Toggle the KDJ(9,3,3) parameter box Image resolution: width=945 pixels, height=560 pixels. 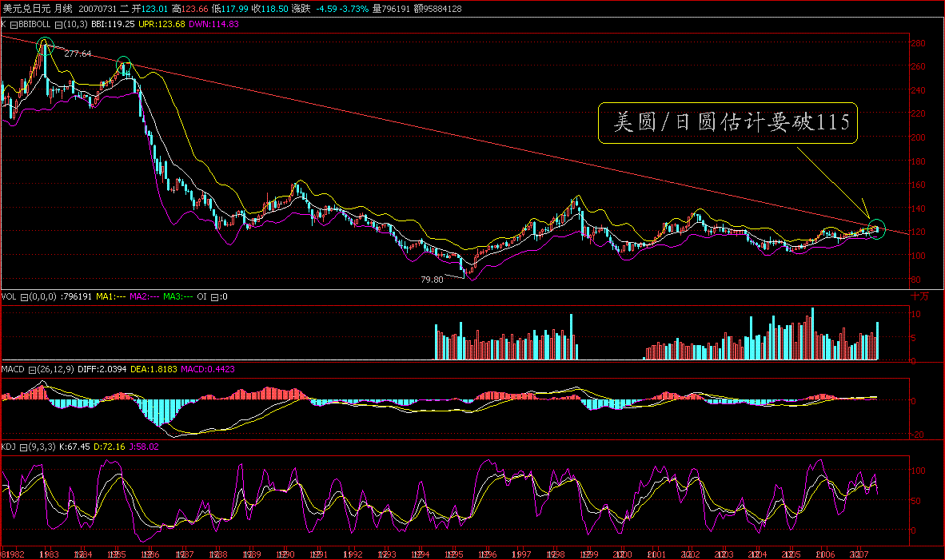click(x=22, y=447)
